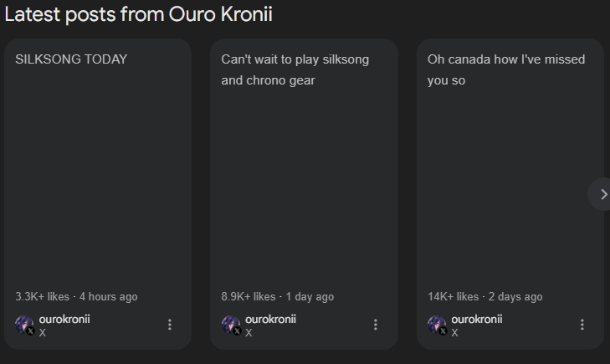Open options menu for SILKSONG TODAY post
610x364 pixels.
tap(170, 325)
